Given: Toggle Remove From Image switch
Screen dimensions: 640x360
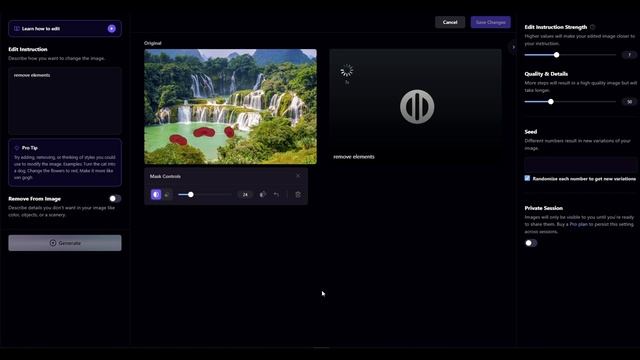Looking at the screenshot, I should 115,198.
